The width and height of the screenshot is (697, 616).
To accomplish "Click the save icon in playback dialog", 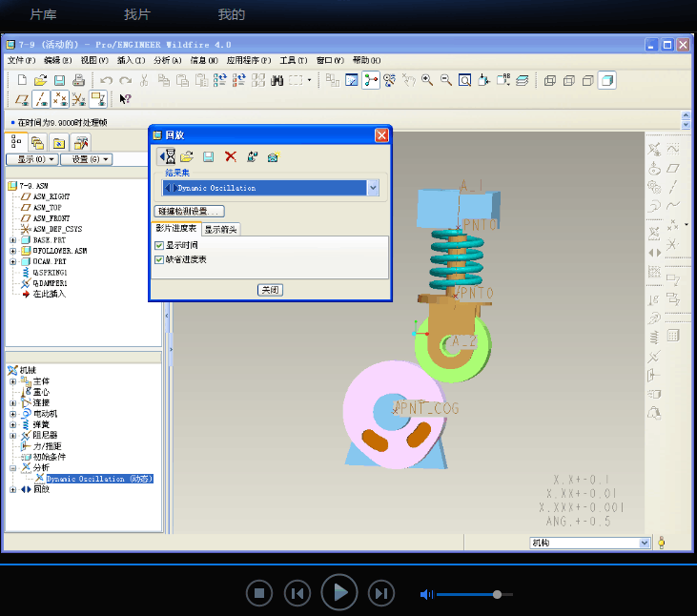I will 208,156.
